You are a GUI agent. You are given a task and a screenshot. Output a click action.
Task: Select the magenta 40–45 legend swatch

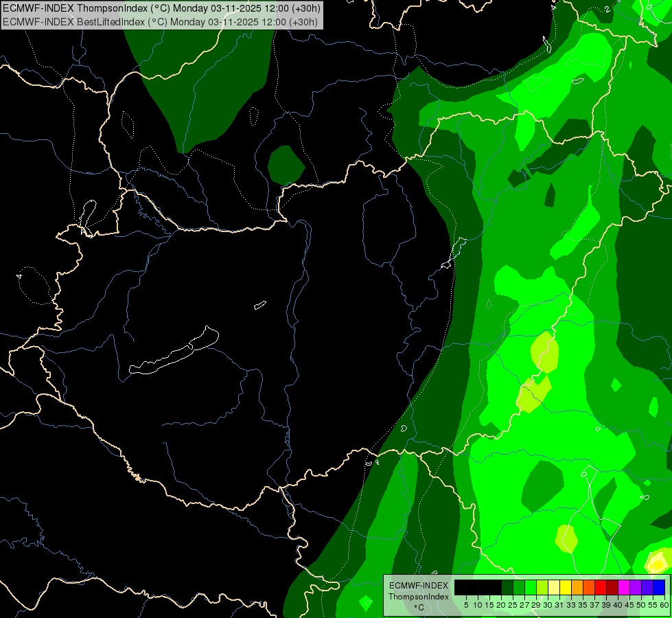pyautogui.click(x=624, y=587)
